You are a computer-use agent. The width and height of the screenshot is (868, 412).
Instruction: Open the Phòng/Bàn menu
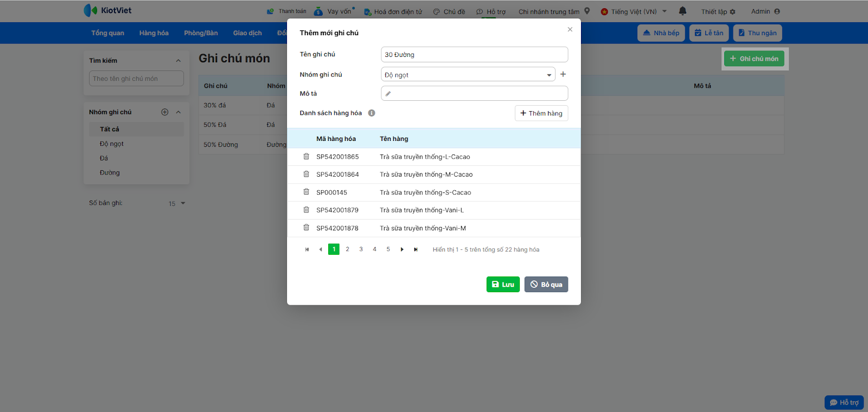(201, 33)
